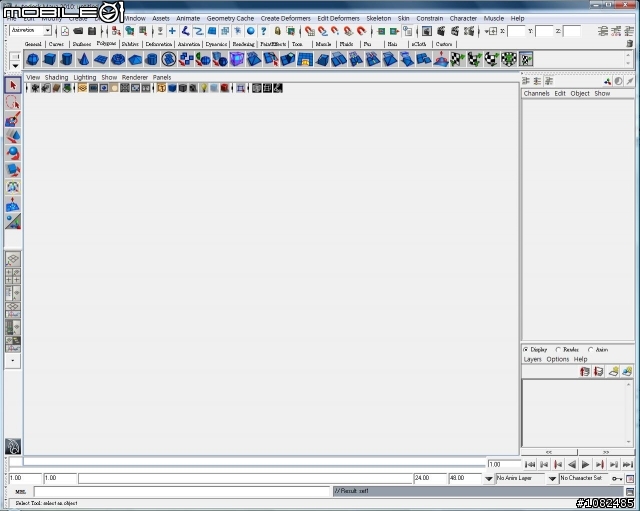The height and width of the screenshot is (511, 640).
Task: Switch to four-view panel layout
Action: click(x=13, y=276)
